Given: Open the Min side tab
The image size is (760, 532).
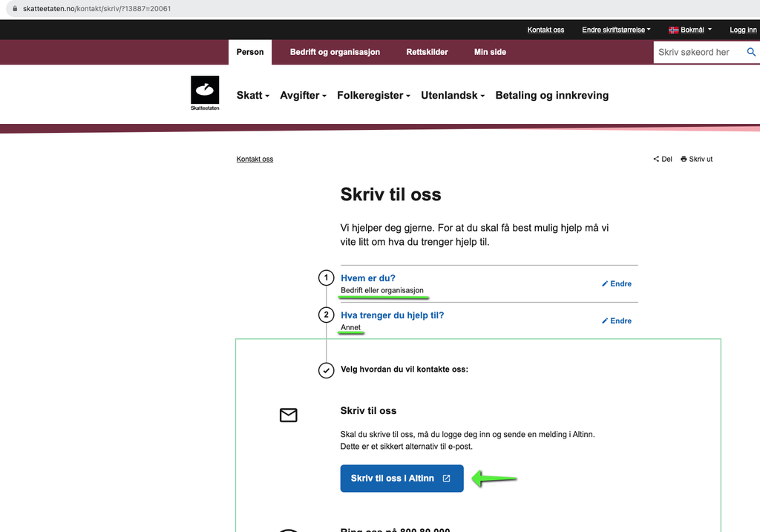Looking at the screenshot, I should [x=490, y=52].
